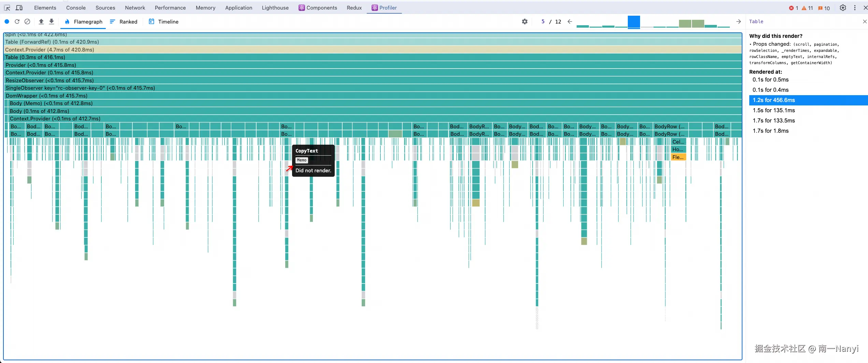The height and width of the screenshot is (363, 868).
Task: Select the Spin row in the flamegraph
Action: pyautogui.click(x=373, y=35)
